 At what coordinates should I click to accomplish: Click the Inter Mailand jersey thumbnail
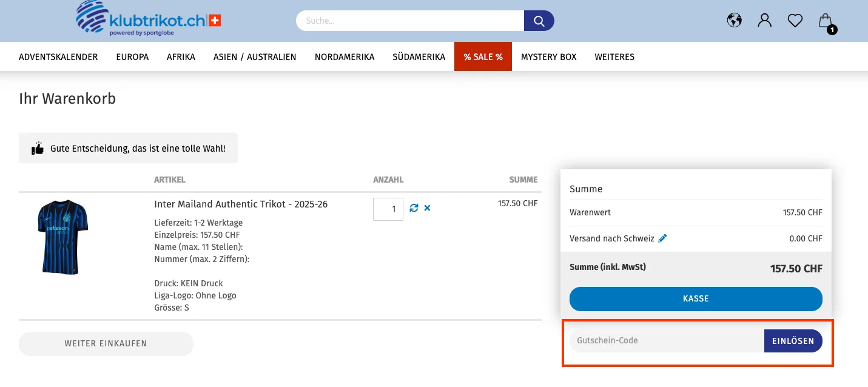[62, 237]
